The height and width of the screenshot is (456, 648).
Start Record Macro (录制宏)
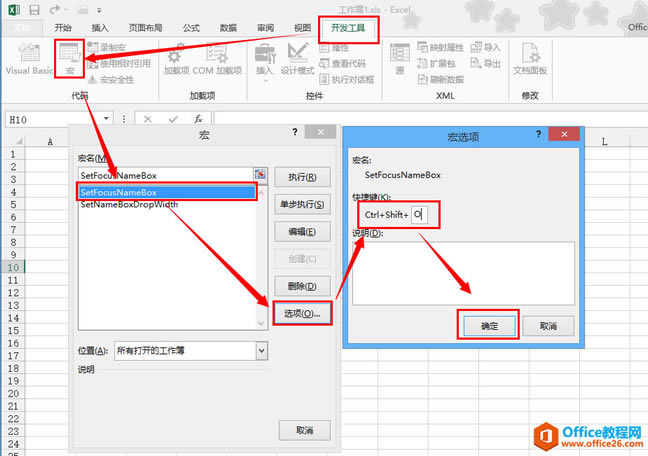(x=106, y=48)
